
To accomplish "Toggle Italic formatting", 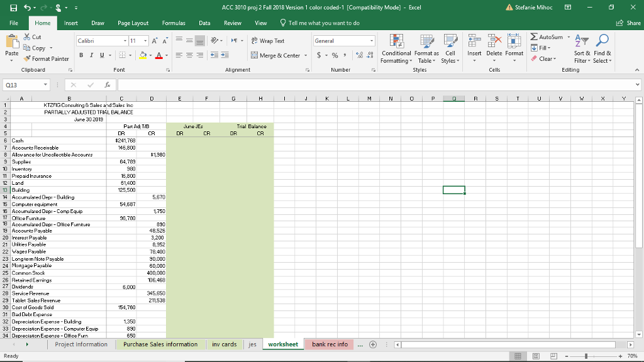I will (91, 55).
